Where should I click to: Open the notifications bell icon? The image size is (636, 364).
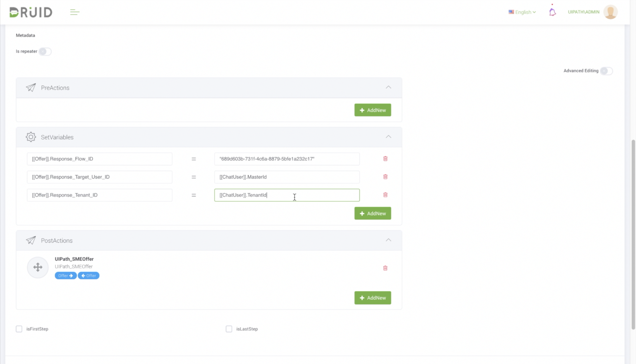pyautogui.click(x=553, y=12)
